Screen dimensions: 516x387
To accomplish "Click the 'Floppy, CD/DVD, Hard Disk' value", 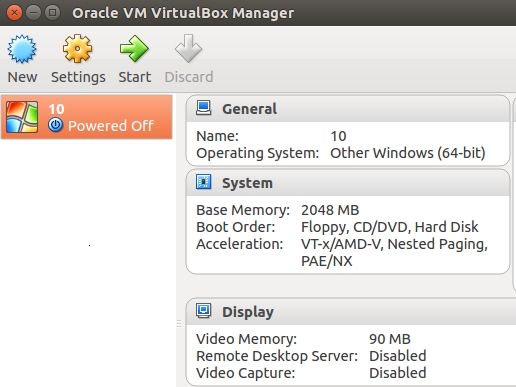I will pyautogui.click(x=390, y=228).
